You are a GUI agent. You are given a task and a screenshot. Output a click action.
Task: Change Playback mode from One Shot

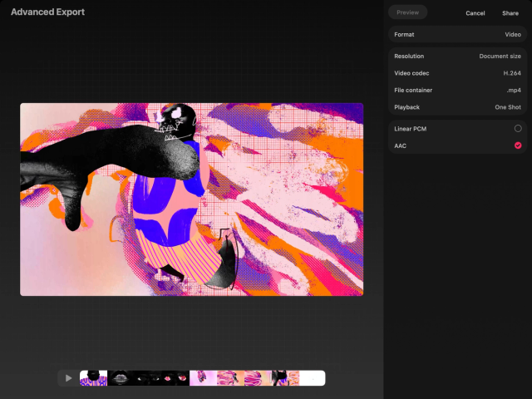click(457, 107)
